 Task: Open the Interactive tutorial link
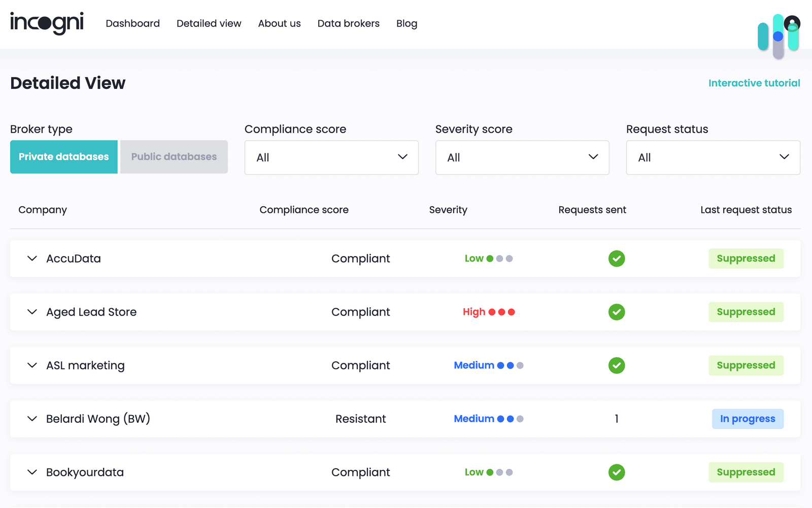click(x=754, y=83)
